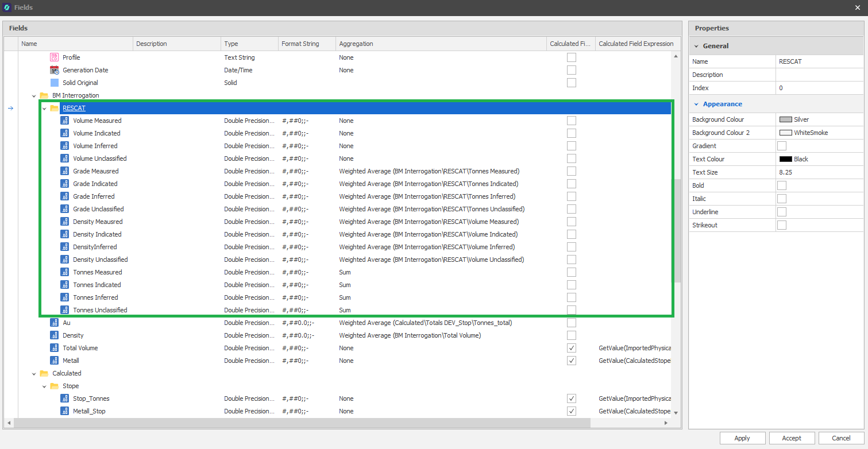Collapse the Appearance properties section

(x=696, y=104)
